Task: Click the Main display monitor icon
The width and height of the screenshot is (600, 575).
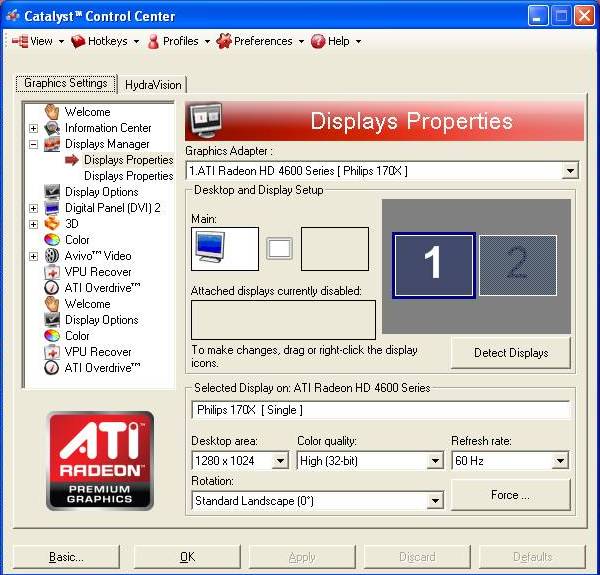Action: point(224,249)
